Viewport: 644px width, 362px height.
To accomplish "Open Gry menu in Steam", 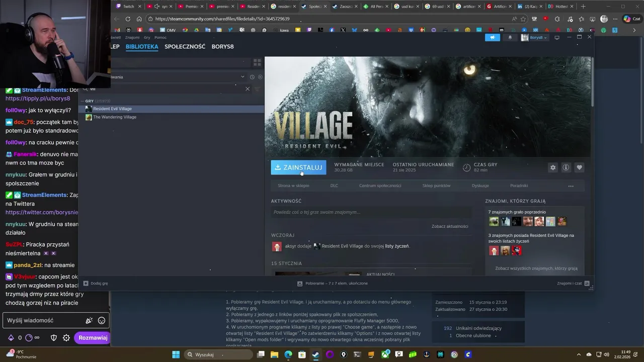I will click(147, 37).
